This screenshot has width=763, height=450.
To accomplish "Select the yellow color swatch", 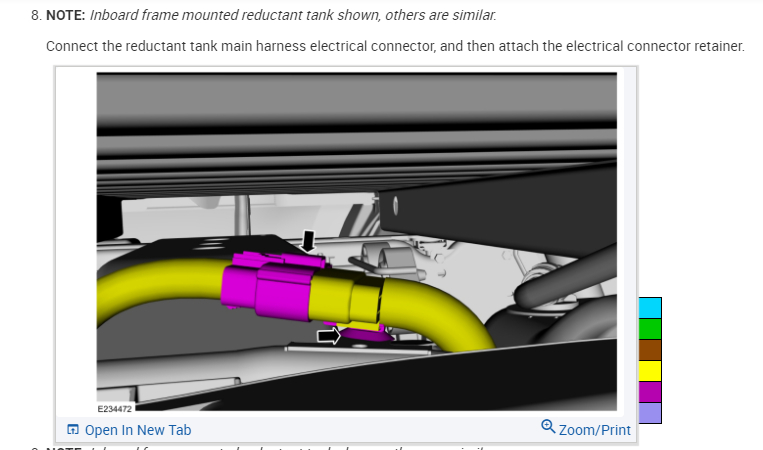I will point(650,371).
